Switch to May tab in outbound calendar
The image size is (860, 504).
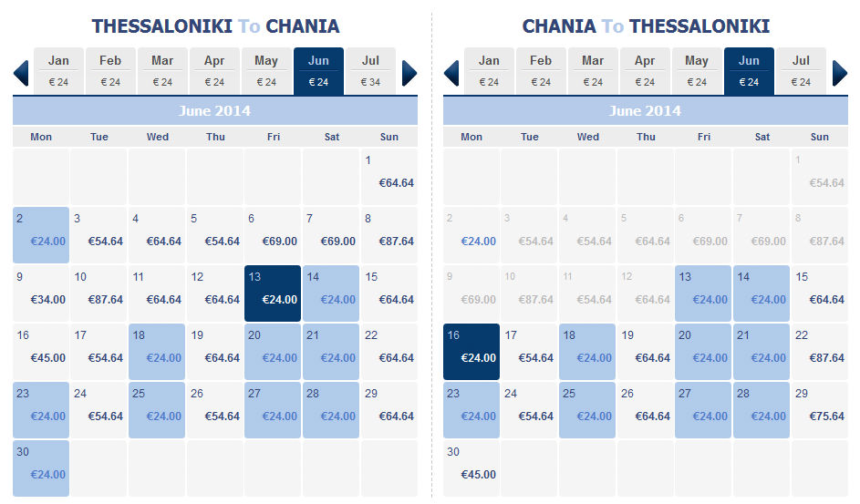tap(266, 71)
